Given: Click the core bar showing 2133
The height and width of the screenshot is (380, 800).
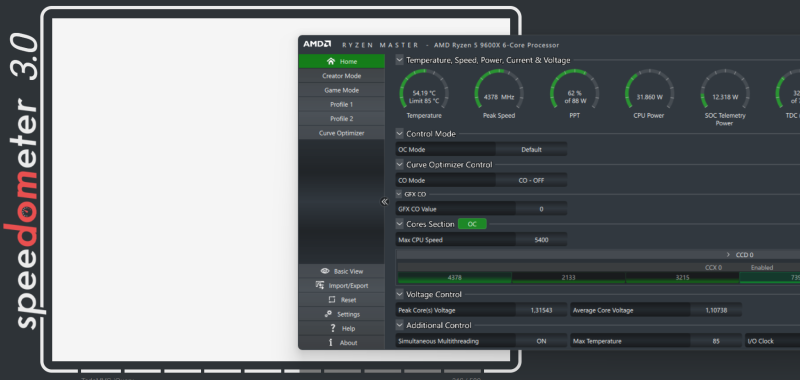Looking at the screenshot, I should click(x=568, y=277).
